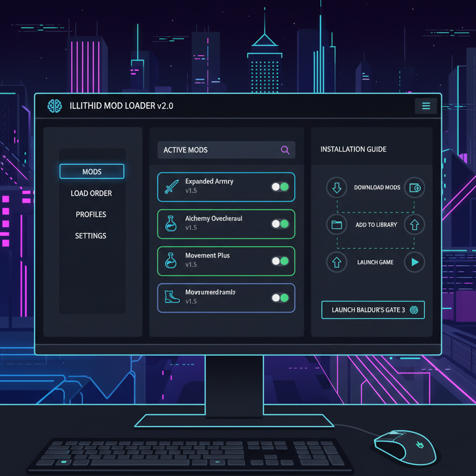
Task: Select the sword icon on Expanded Armory
Action: point(171,186)
